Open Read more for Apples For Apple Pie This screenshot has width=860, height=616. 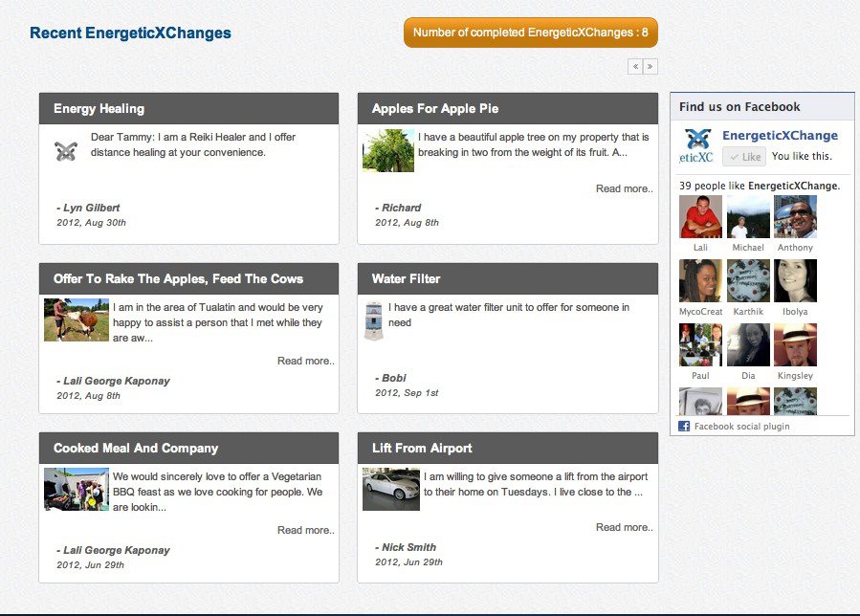point(624,188)
